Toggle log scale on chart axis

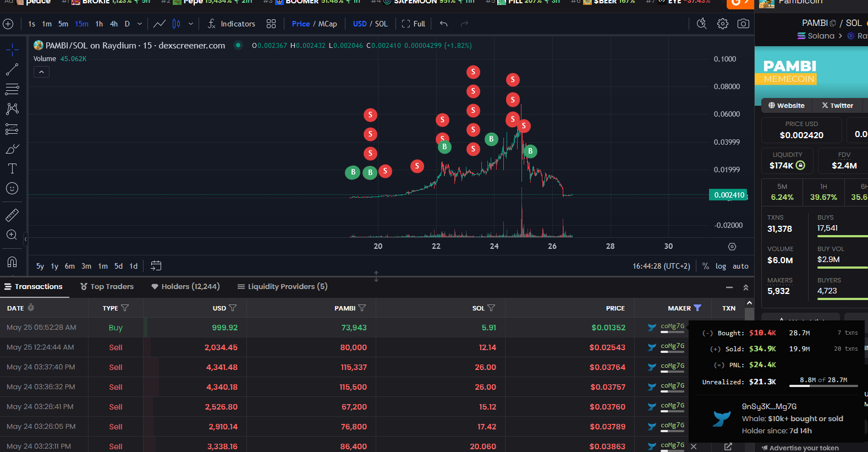(x=721, y=266)
